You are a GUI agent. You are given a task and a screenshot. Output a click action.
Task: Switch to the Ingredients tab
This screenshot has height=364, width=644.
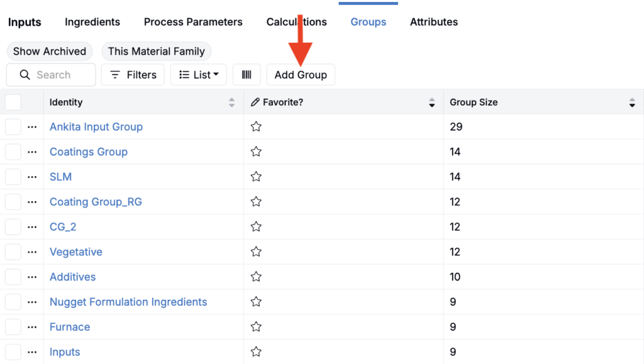point(92,22)
